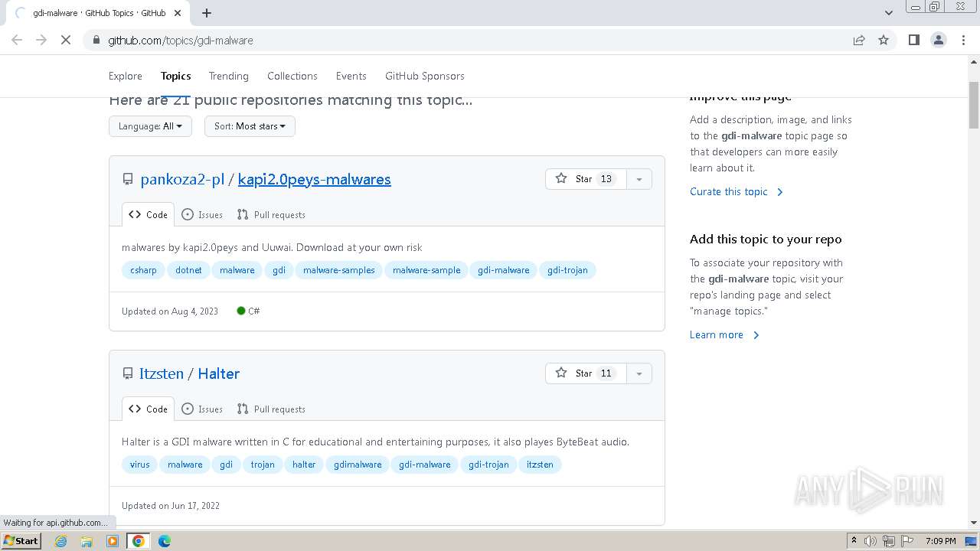Go back in browser history
This screenshot has height=551, width=980.
point(17,40)
